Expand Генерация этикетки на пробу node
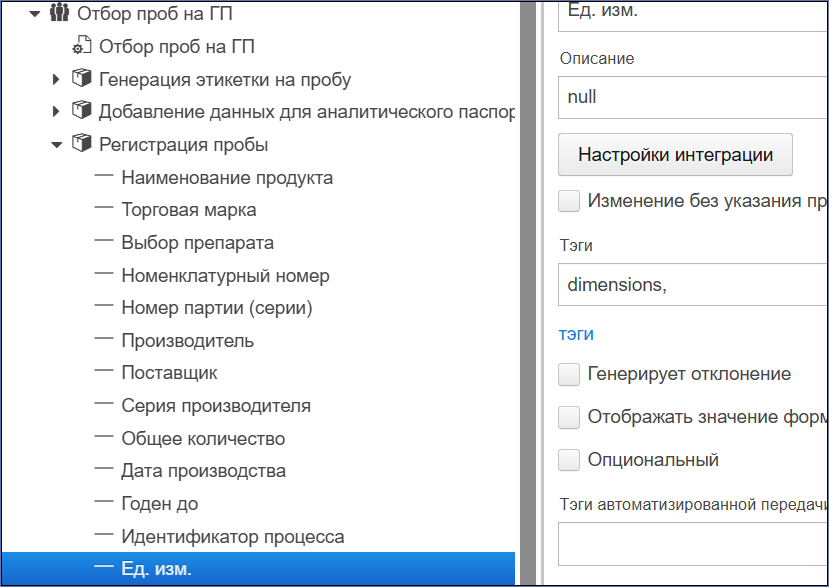Screen dimensions: 829x587 [56, 79]
